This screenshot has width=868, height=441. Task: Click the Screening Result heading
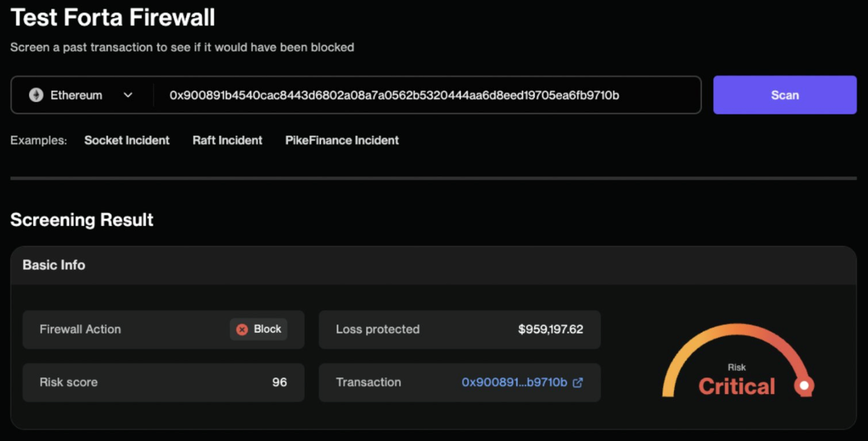point(82,220)
